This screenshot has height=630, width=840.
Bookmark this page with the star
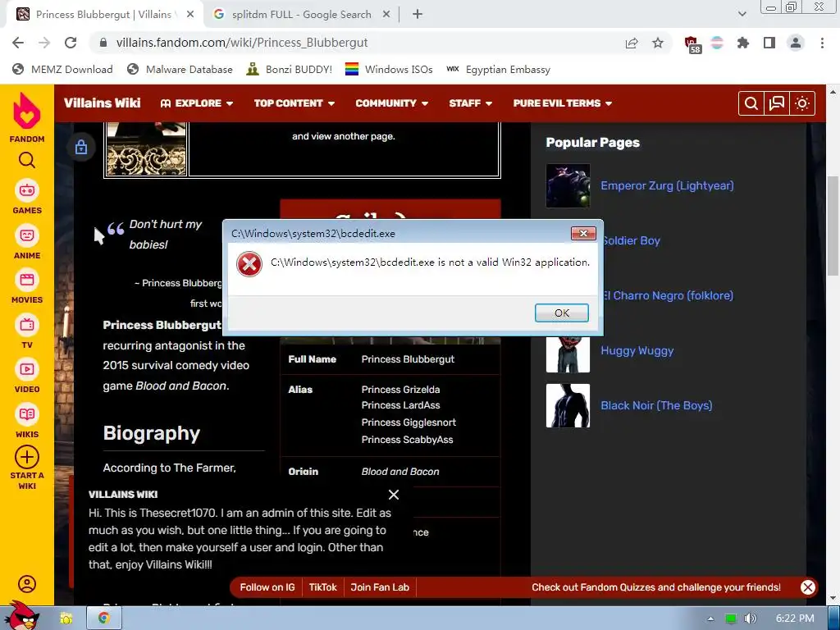pos(658,43)
